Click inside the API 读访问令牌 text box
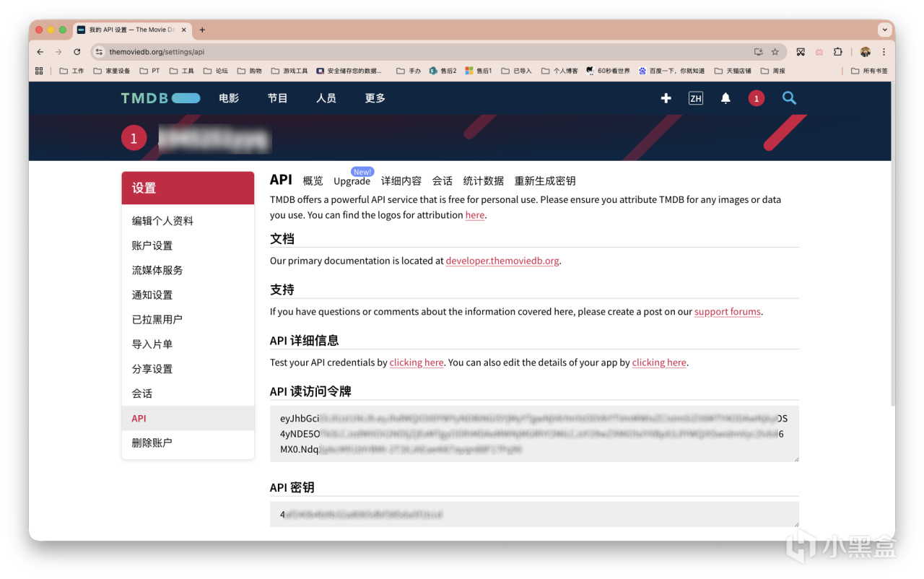 click(x=534, y=433)
